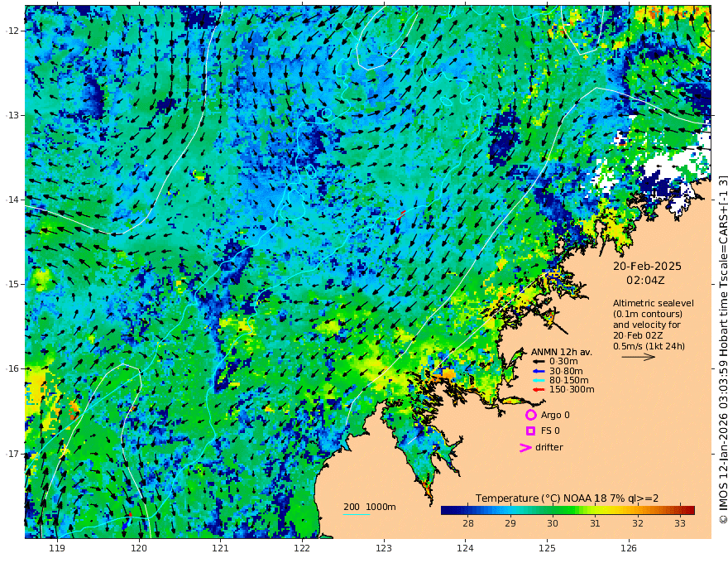
Task: Click the temperature color bar
Action: [x=568, y=510]
